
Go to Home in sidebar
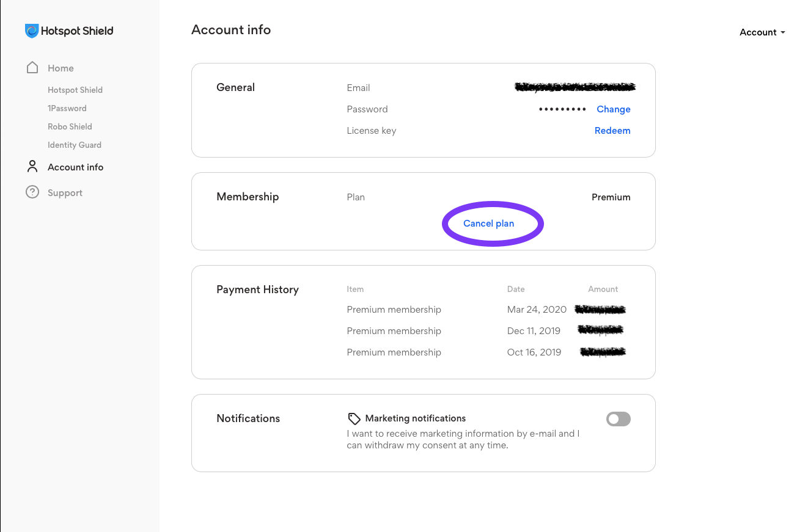tap(61, 68)
